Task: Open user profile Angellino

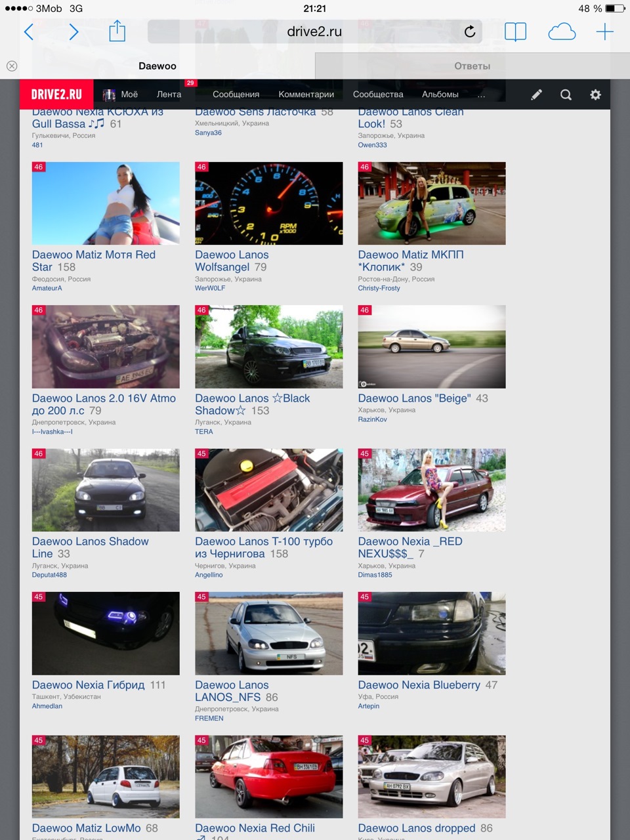Action: pyautogui.click(x=209, y=575)
